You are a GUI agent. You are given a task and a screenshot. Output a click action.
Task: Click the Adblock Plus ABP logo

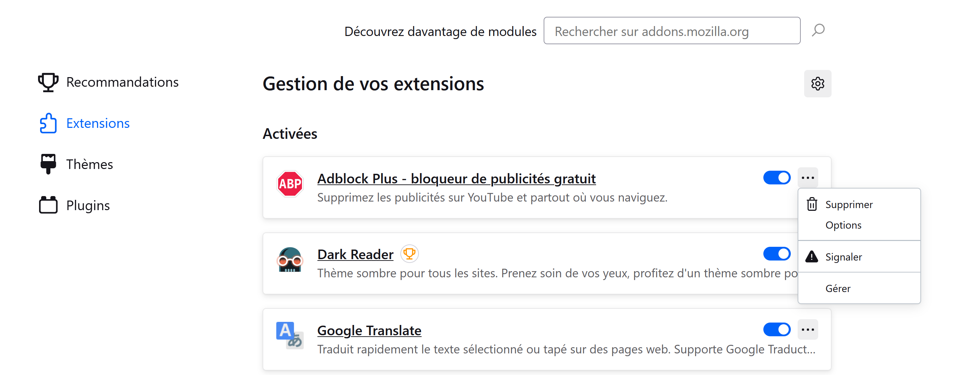(x=290, y=184)
